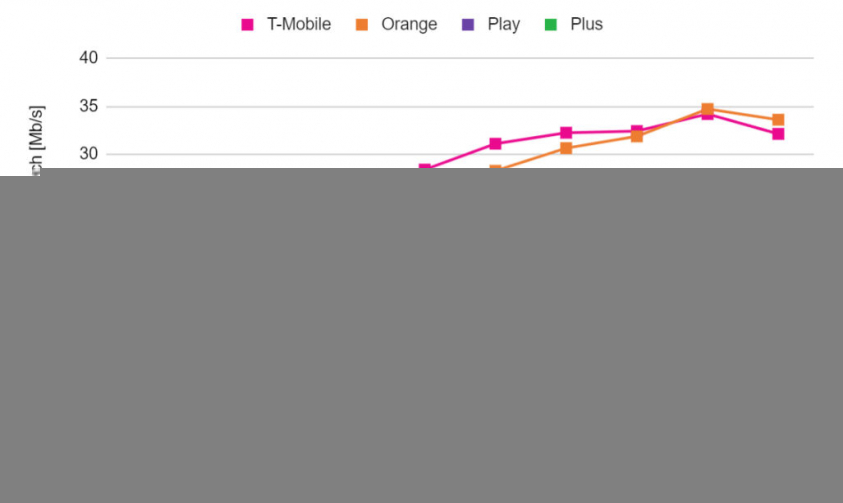
Task: Click the 35 y-axis tick label
Action: tap(89, 106)
